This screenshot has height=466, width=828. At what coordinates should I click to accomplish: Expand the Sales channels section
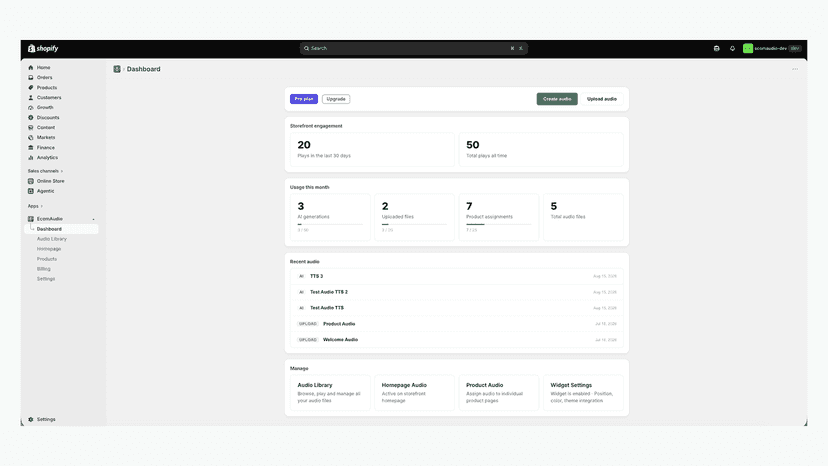pyautogui.click(x=45, y=171)
